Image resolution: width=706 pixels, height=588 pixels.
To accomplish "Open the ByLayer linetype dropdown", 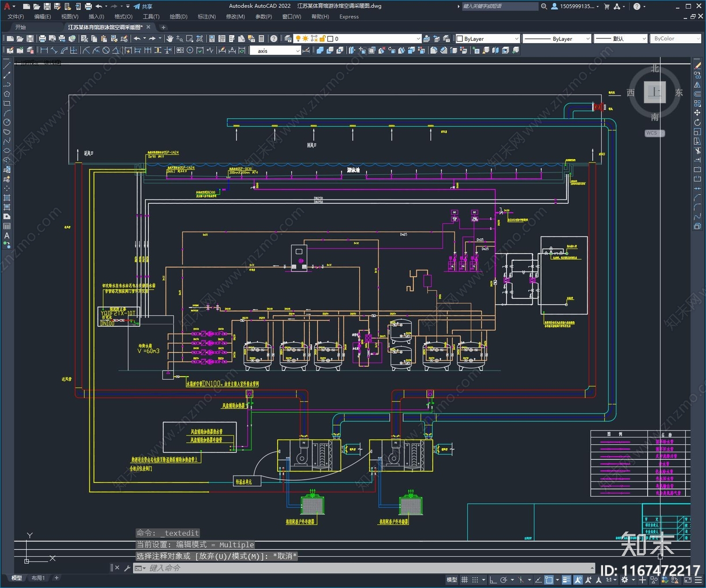I will [x=557, y=39].
